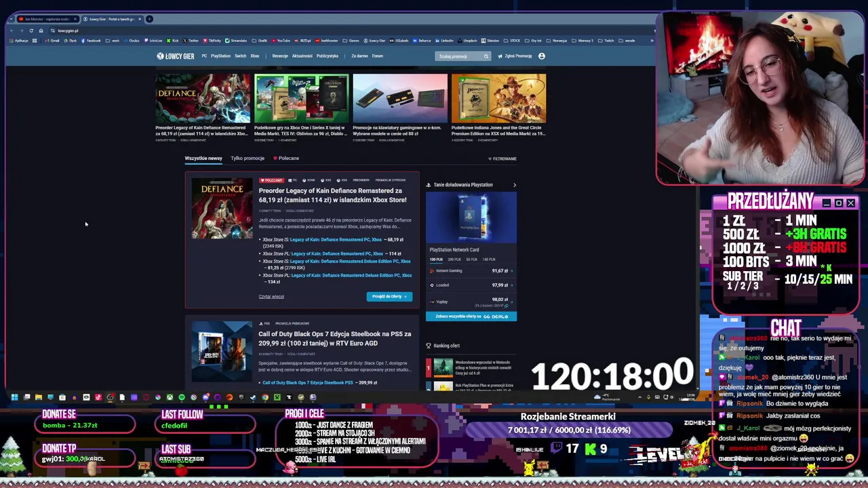Open Minecraft from the taskbar

tap(277, 397)
